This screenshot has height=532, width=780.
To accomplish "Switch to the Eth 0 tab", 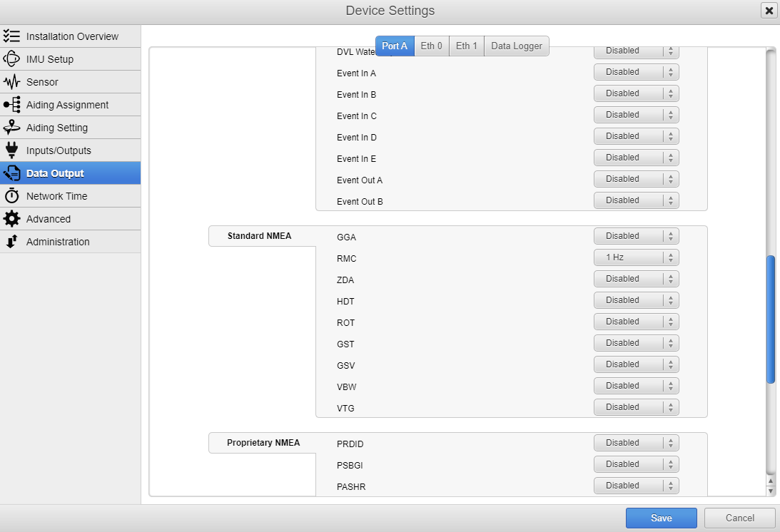I will (x=431, y=46).
